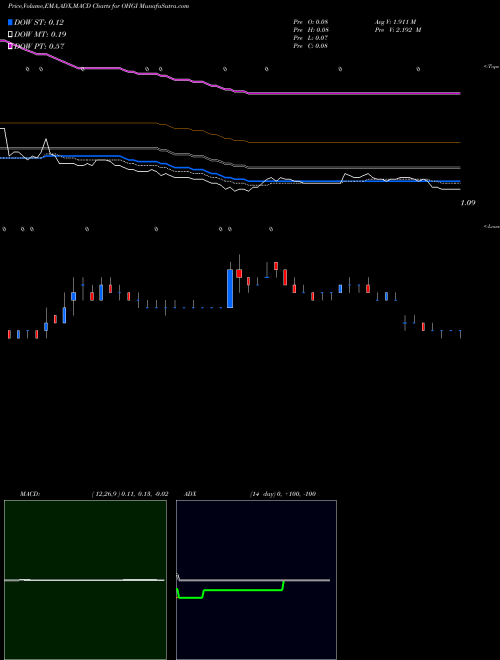Image resolution: width=500 pixels, height=660 pixels.
Task: Click the 'DOW MT: 0.19' label
Action: pos(40,34)
